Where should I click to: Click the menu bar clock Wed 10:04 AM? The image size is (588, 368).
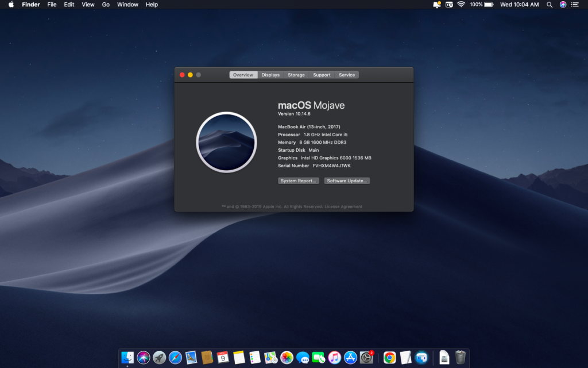click(x=519, y=5)
